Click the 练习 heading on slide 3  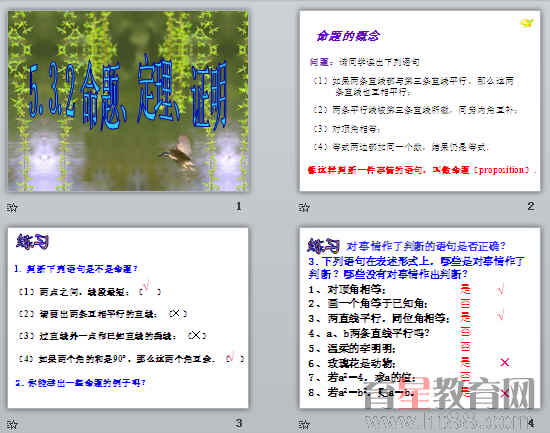pos(32,242)
